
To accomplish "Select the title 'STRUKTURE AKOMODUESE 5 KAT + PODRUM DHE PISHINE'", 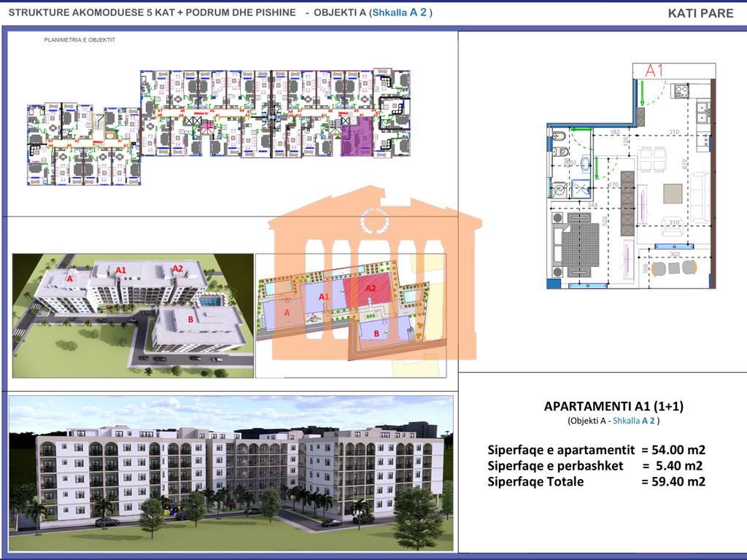I will tap(152, 13).
